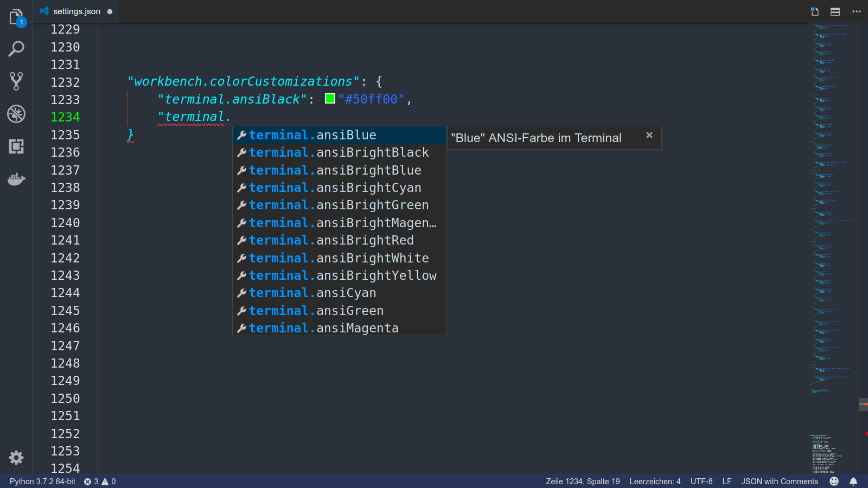Pick terminal.ansiGreen from suggestion list
Screen dimensions: 868x488
click(x=340, y=311)
